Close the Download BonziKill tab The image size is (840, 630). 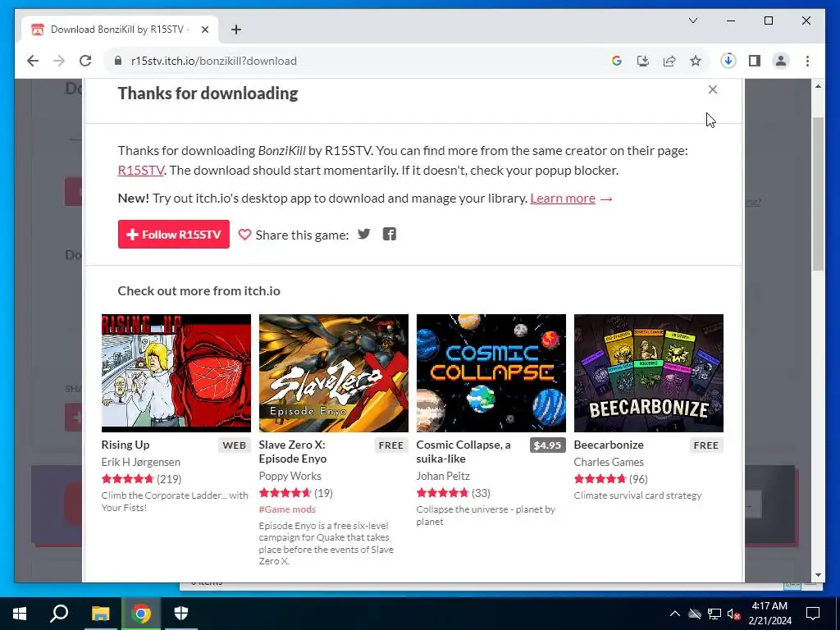204,30
